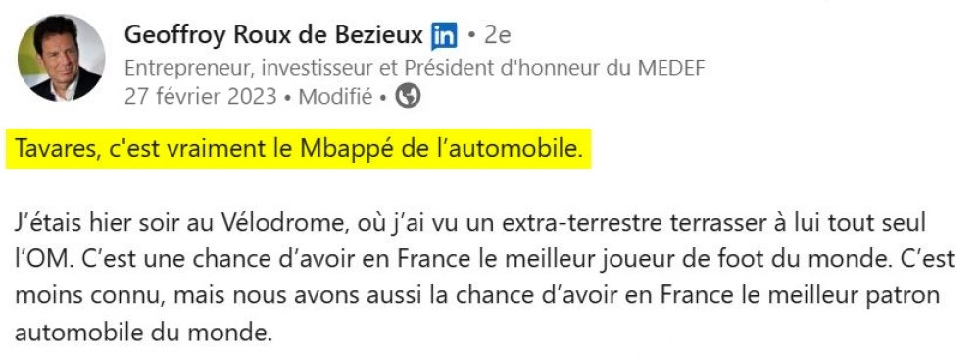Click the word "Tavares" at post start
The image size is (980, 362).
[x=57, y=150]
